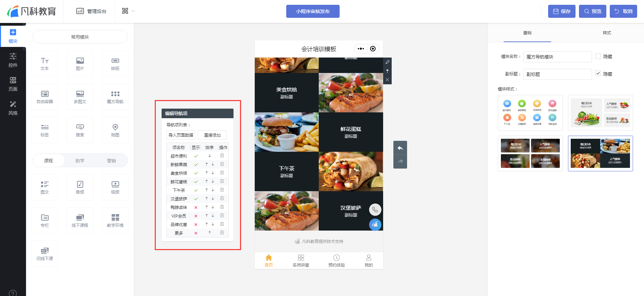Open the help question mark icon
The width and height of the screenshot is (644, 296).
coord(13,293)
